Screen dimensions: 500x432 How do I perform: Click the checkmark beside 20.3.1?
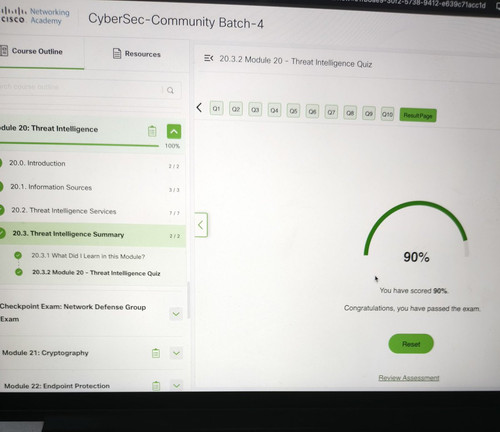(18, 255)
